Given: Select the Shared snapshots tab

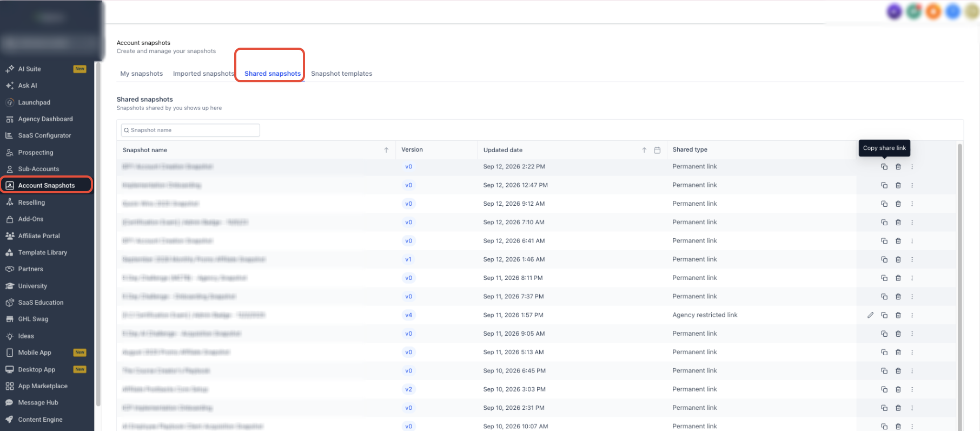Looking at the screenshot, I should click(x=273, y=74).
